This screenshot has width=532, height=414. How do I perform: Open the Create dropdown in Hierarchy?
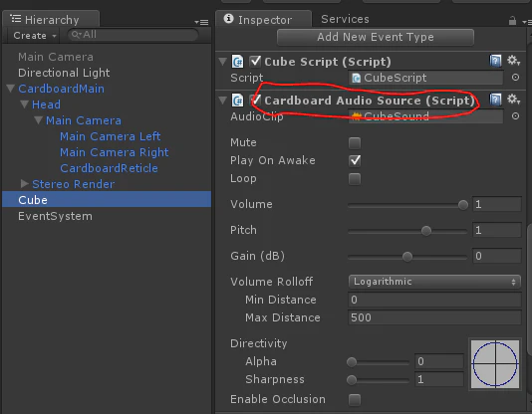tap(35, 35)
